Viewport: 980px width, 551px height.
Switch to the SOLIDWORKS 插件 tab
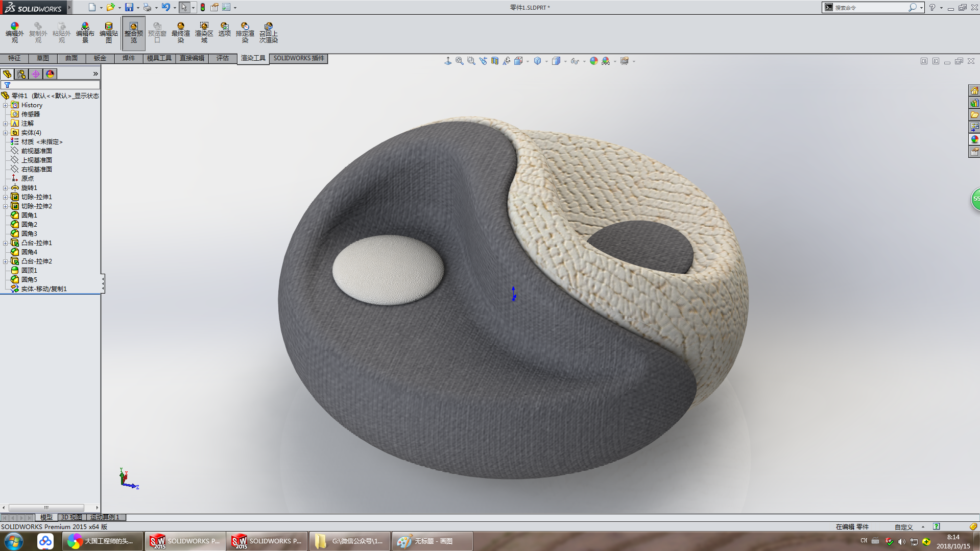(299, 58)
